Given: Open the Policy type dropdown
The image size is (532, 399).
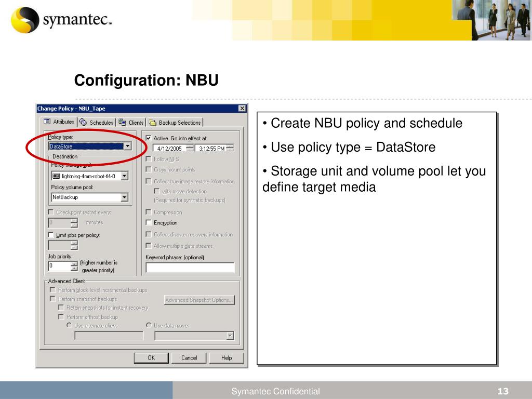Looking at the screenshot, I should coord(128,146).
